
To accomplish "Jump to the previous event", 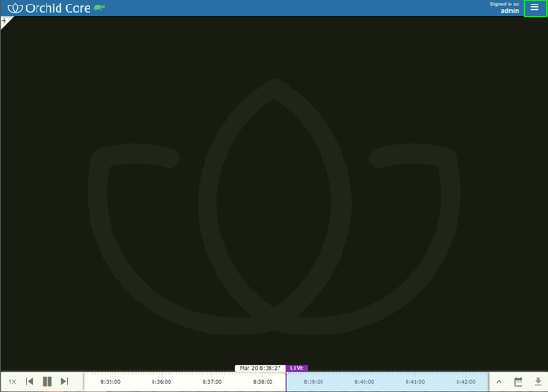I will tap(29, 382).
